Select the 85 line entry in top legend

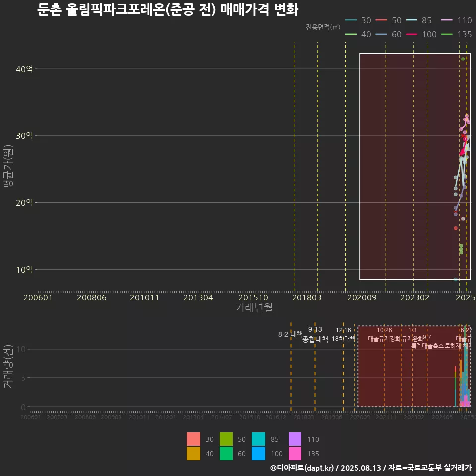(418, 20)
